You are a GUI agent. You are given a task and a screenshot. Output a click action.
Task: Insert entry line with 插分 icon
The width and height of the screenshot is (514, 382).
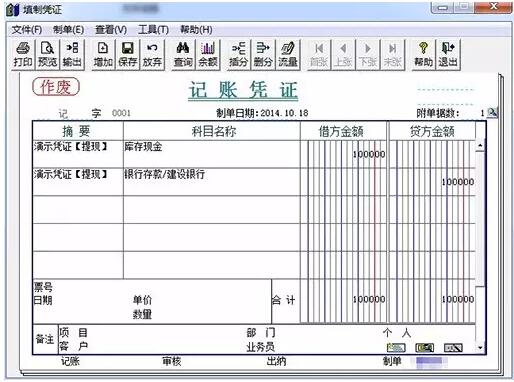(238, 55)
